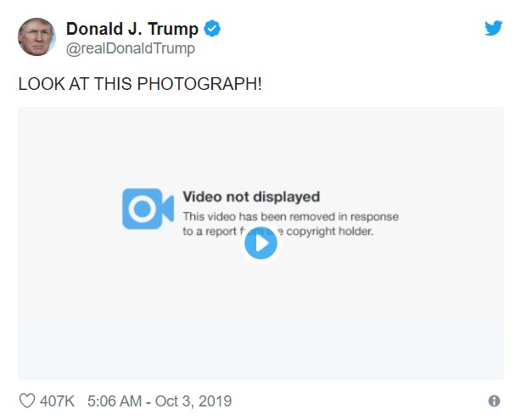Open the profile avatar photo
The height and width of the screenshot is (420, 521).
[x=36, y=37]
